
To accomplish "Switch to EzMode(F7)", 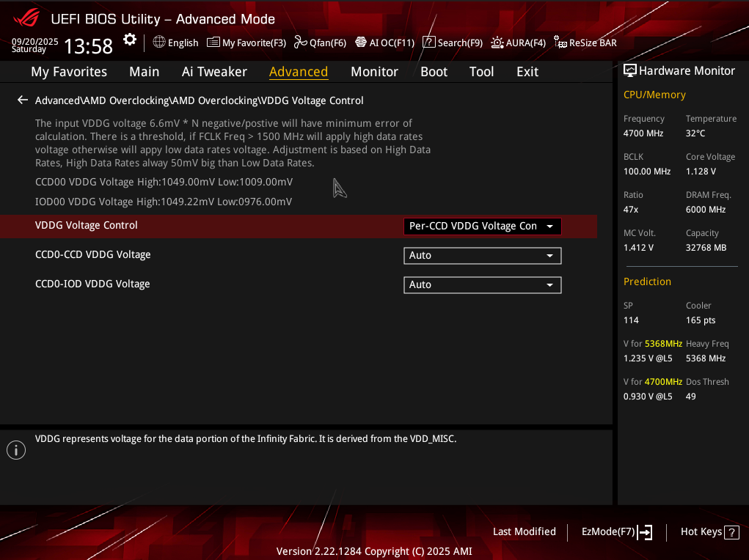I will 616,532.
